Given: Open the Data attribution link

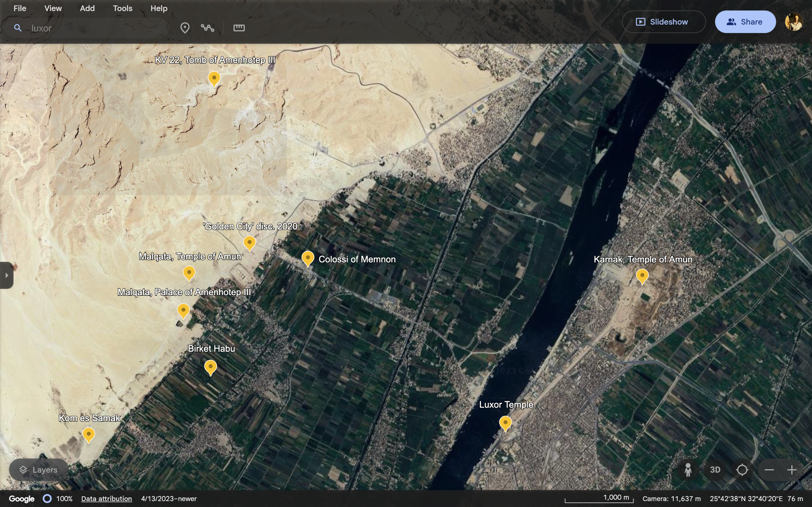Looking at the screenshot, I should (106, 499).
